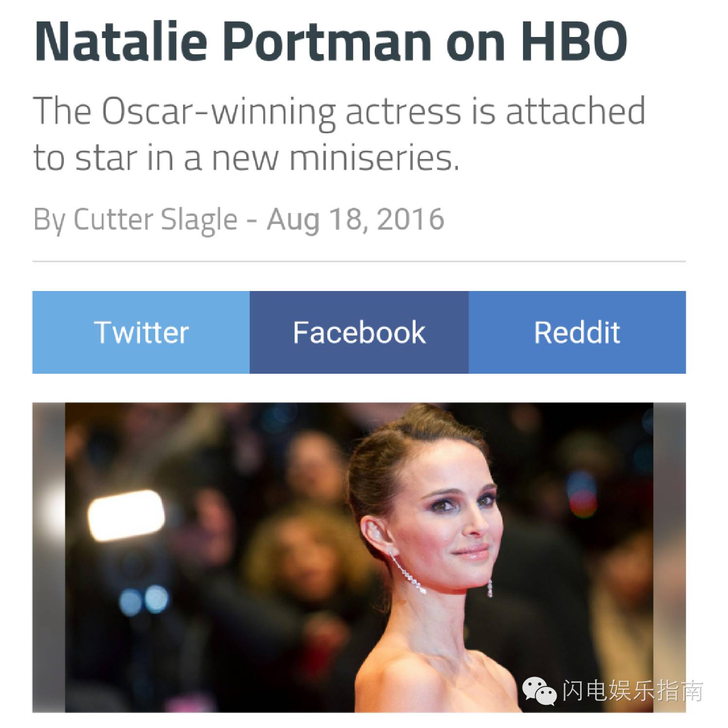Screen dimensions: 728x728
Task: Click "attached" in the subtitle text
Action: point(575,111)
